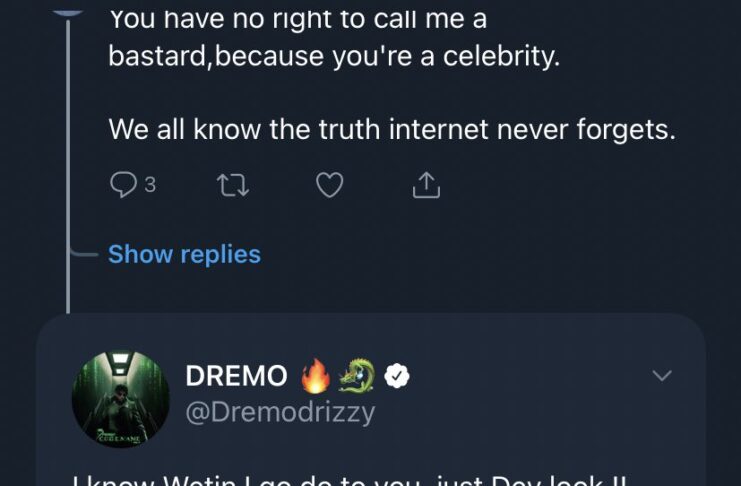Like the tweet with the heart icon
The height and width of the screenshot is (486, 741).
(x=329, y=185)
